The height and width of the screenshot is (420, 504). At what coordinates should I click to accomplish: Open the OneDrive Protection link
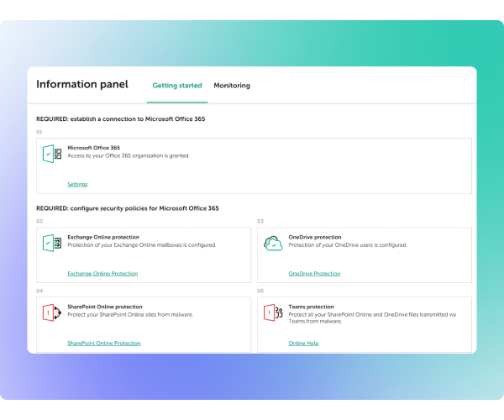pos(314,274)
